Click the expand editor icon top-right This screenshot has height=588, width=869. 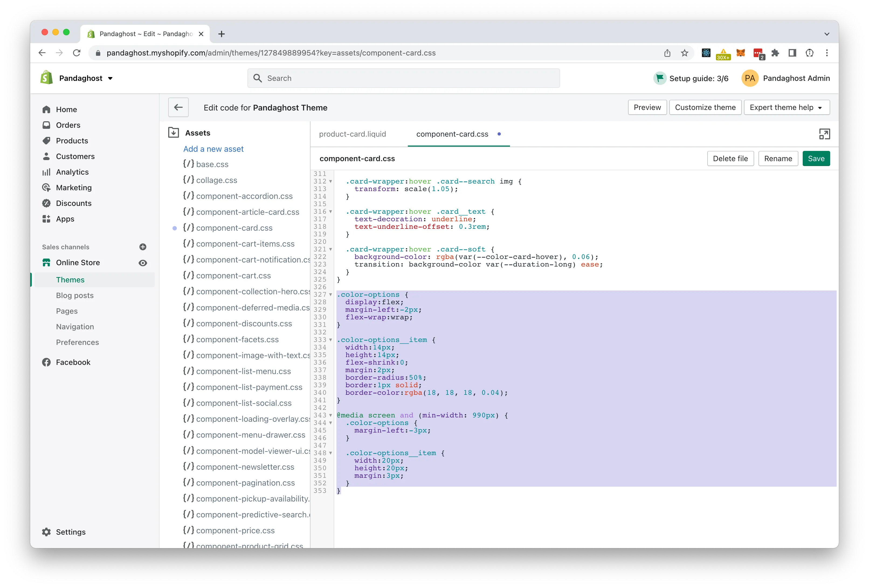[x=825, y=134]
